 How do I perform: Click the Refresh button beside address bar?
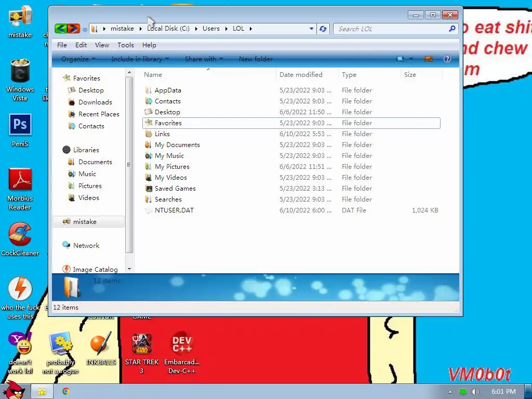pos(323,29)
